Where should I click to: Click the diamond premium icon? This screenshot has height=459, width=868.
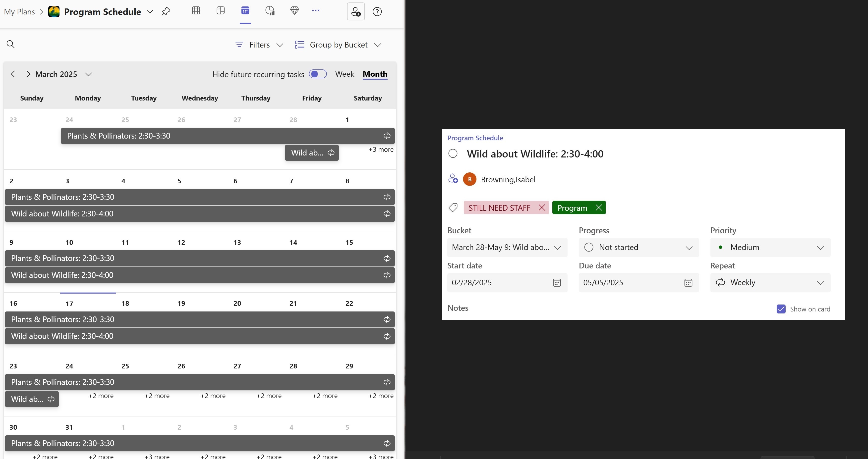[294, 10]
